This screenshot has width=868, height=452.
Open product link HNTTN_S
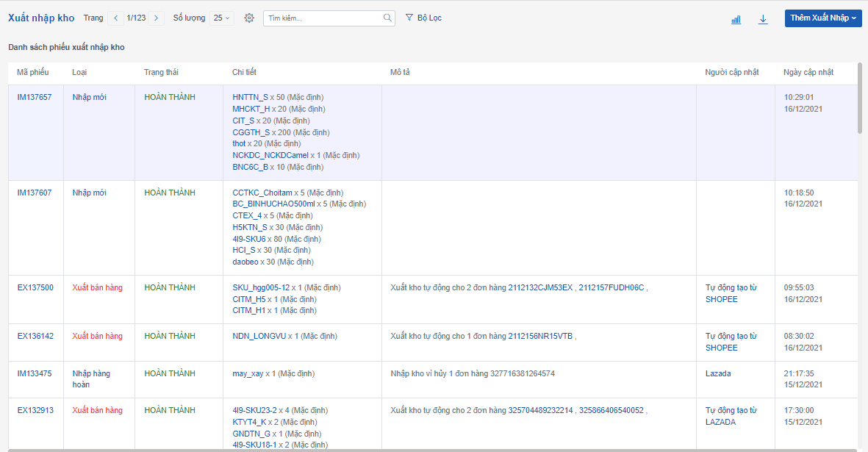[250, 97]
